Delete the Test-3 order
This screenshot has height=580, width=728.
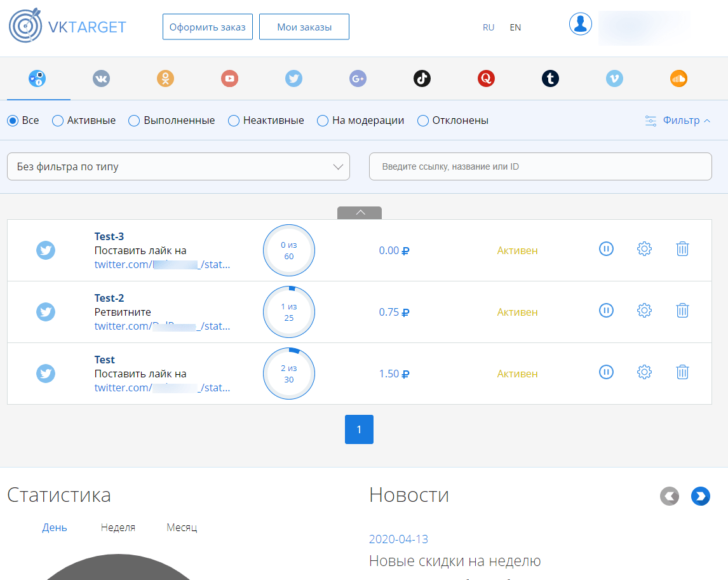[682, 249]
